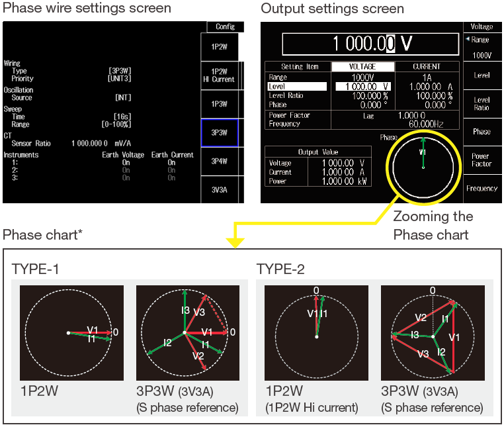Image resolution: width=504 pixels, height=427 pixels.
Task: Open the Config tab header
Action: point(225,26)
